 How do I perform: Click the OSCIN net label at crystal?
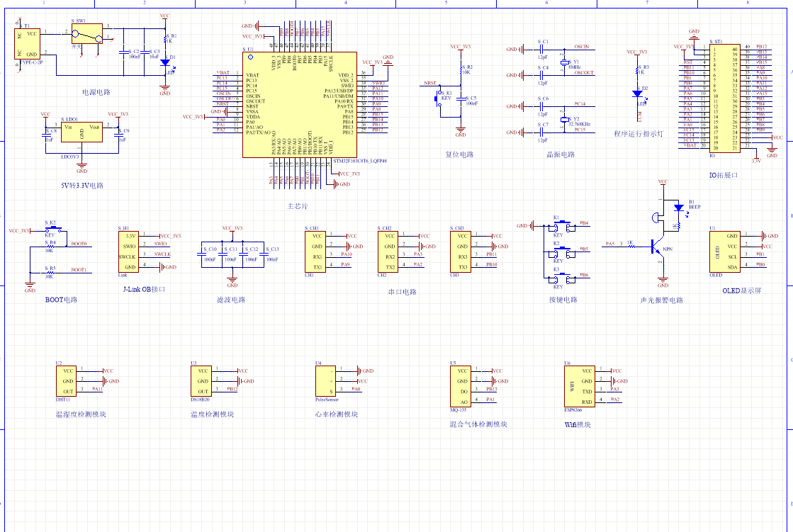(x=581, y=47)
